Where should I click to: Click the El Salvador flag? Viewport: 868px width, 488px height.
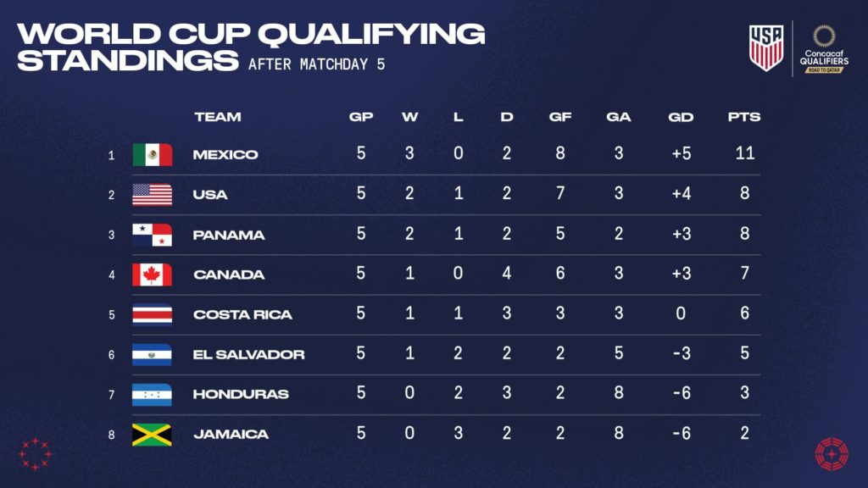(153, 355)
